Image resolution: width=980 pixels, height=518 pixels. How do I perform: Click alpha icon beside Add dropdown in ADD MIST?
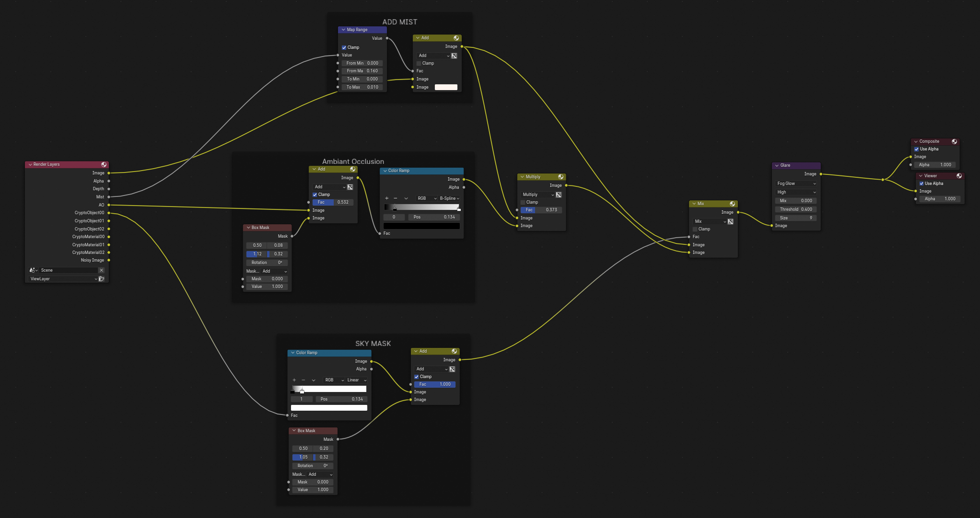(x=454, y=56)
